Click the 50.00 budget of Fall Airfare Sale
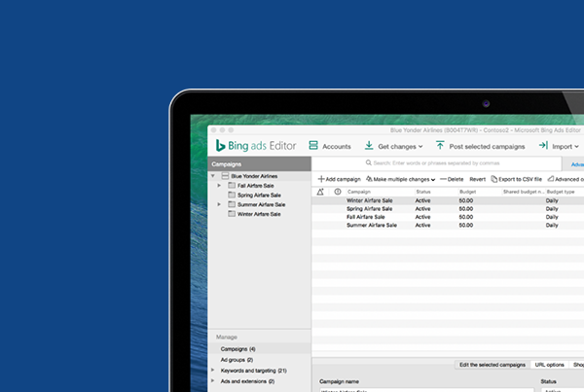Screen dimensions: 584x392 coord(466,217)
